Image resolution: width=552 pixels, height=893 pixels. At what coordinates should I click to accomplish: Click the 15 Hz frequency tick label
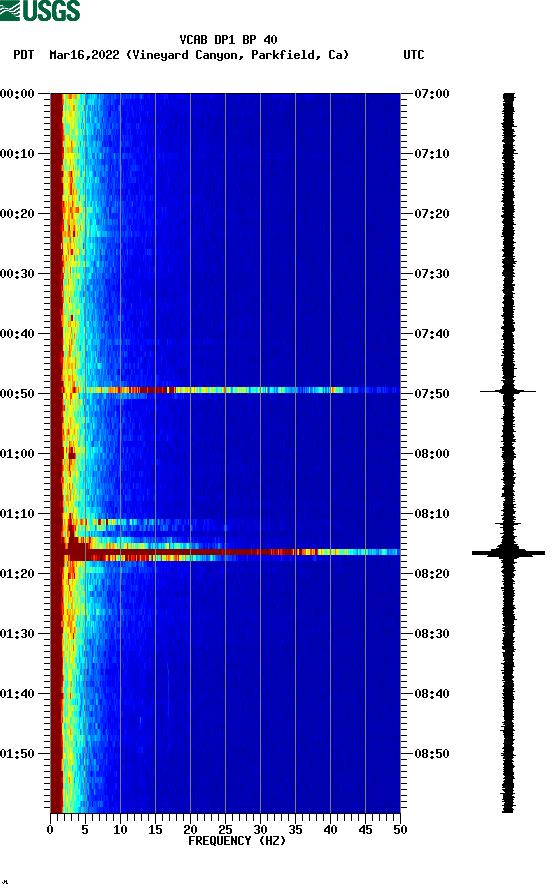click(x=155, y=830)
